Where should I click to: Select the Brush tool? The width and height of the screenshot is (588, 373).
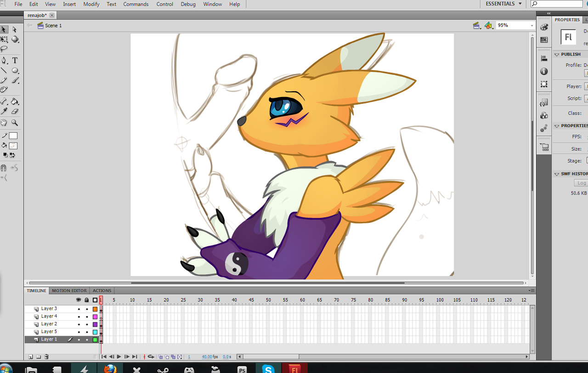(15, 80)
